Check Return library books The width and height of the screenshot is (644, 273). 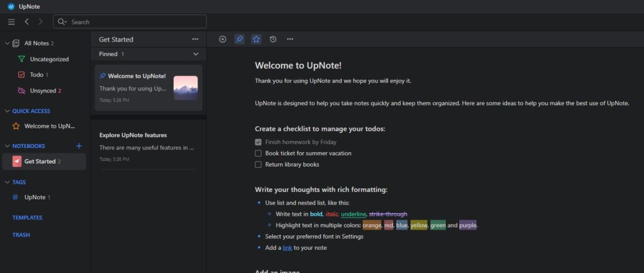point(258,165)
